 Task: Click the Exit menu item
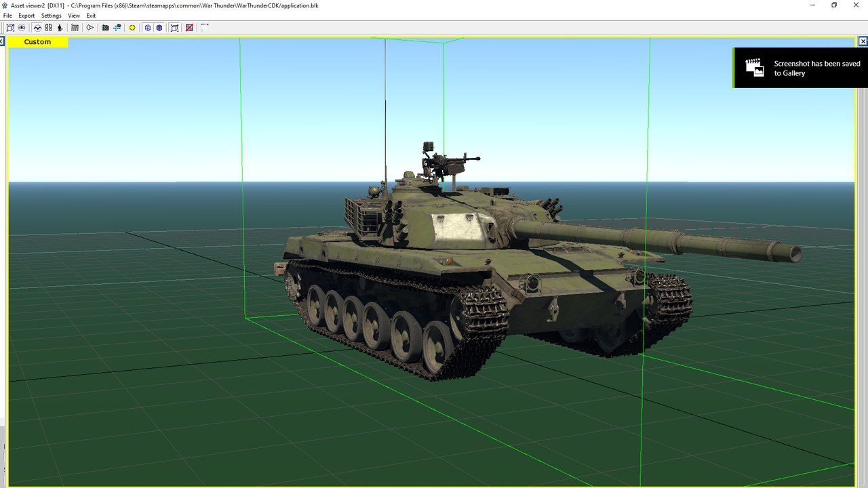click(91, 16)
